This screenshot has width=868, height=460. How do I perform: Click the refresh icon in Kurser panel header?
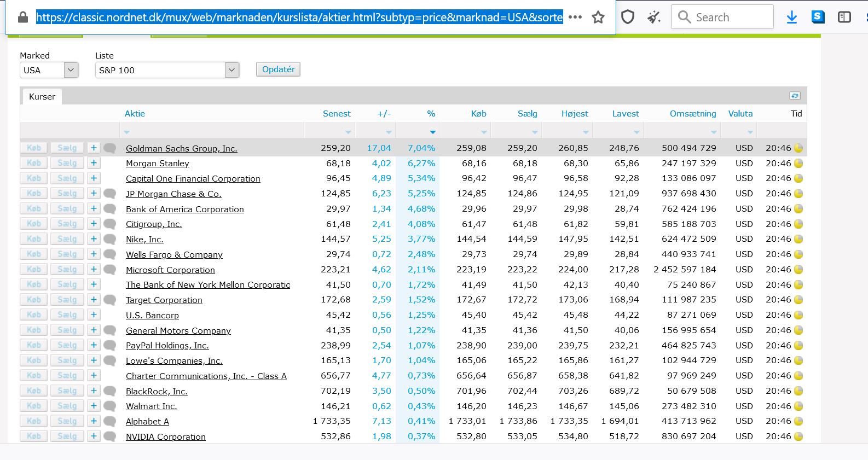click(x=795, y=96)
